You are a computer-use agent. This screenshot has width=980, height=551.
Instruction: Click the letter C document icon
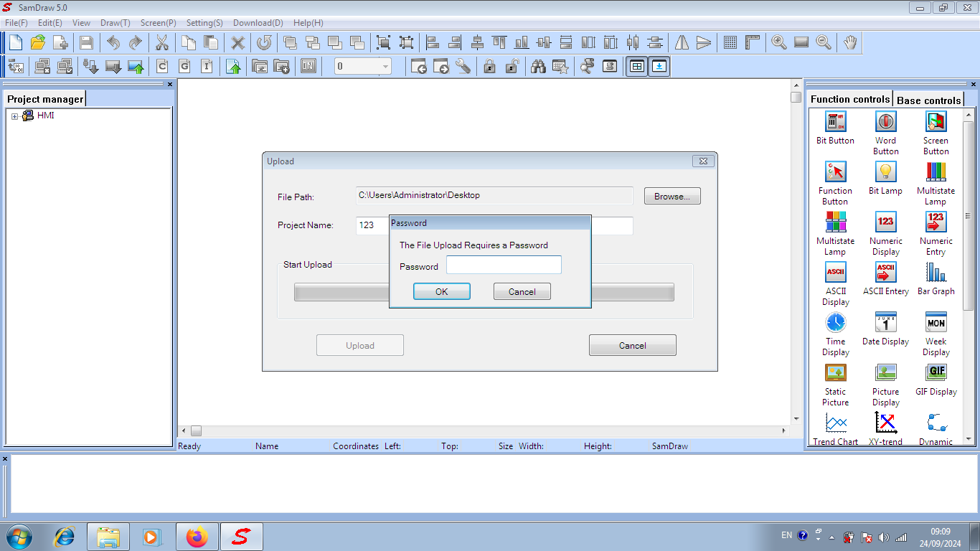click(162, 67)
